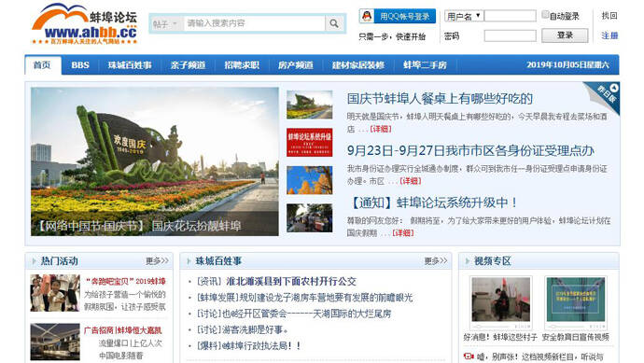This screenshot has height=363, width=644.
Task: Open 珠城百姓事 in the navigation bar
Action: (130, 65)
